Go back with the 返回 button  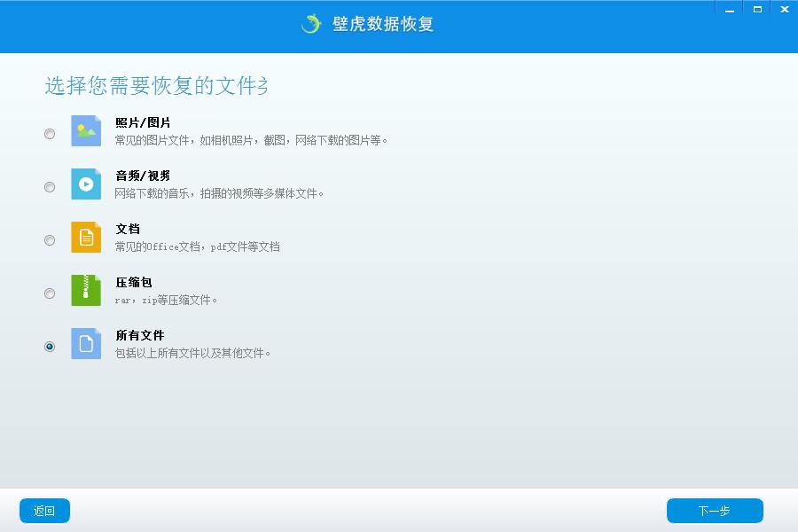44,511
